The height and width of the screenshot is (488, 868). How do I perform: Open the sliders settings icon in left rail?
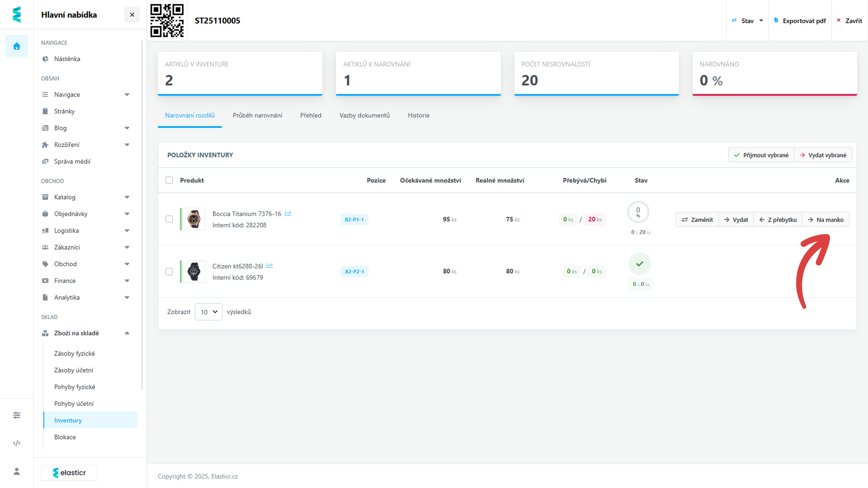tap(17, 415)
